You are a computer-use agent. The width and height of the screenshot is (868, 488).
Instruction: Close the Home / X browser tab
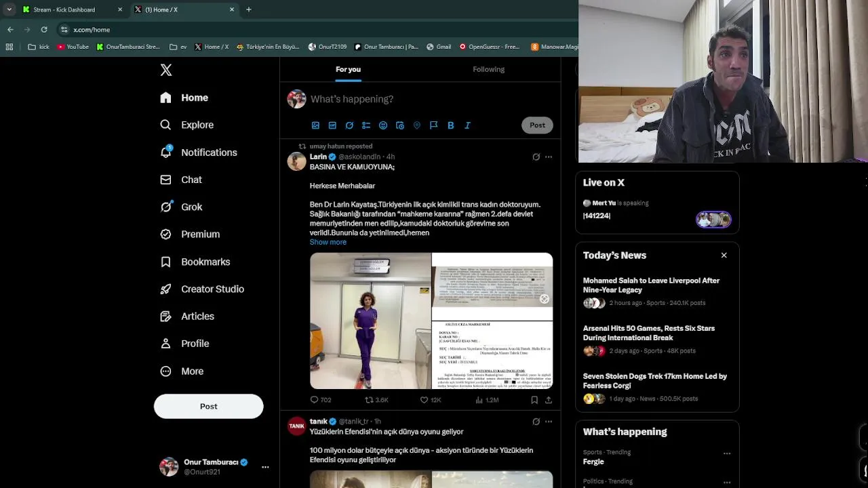click(x=232, y=9)
